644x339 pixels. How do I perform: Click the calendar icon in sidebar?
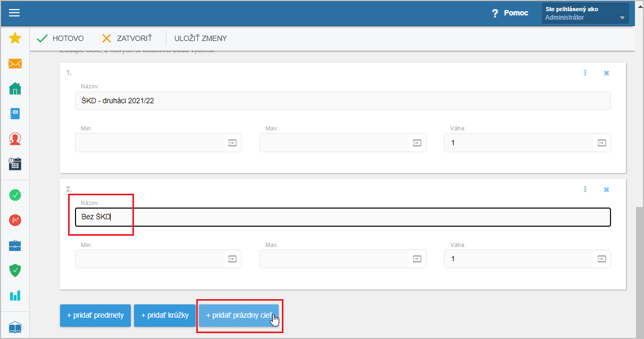[x=15, y=163]
